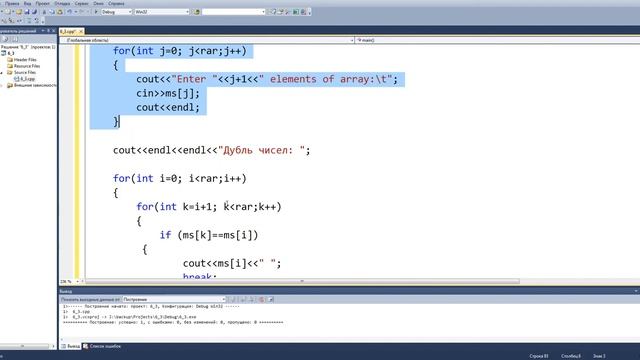Select the Header Files folder
This screenshot has width=640, height=360.
[x=22, y=60]
